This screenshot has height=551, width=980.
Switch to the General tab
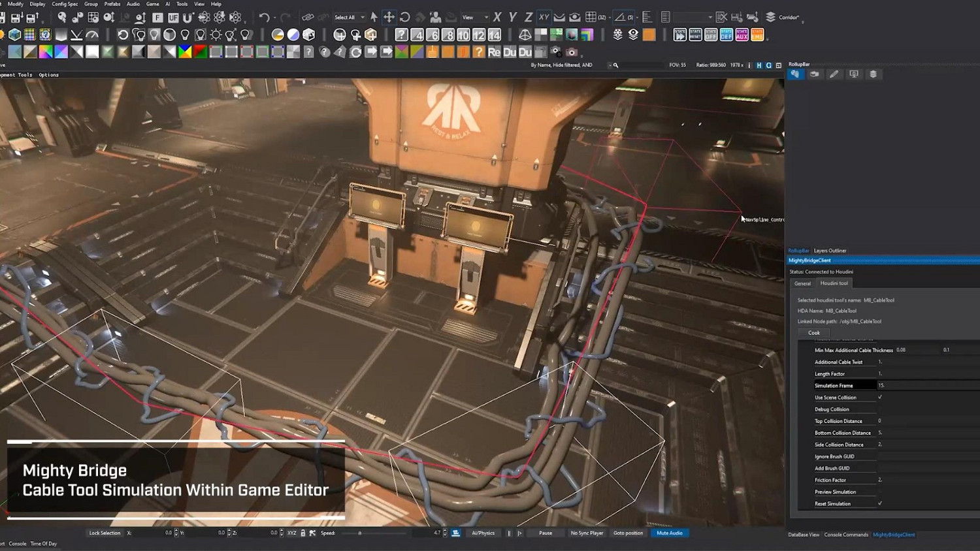[802, 283]
